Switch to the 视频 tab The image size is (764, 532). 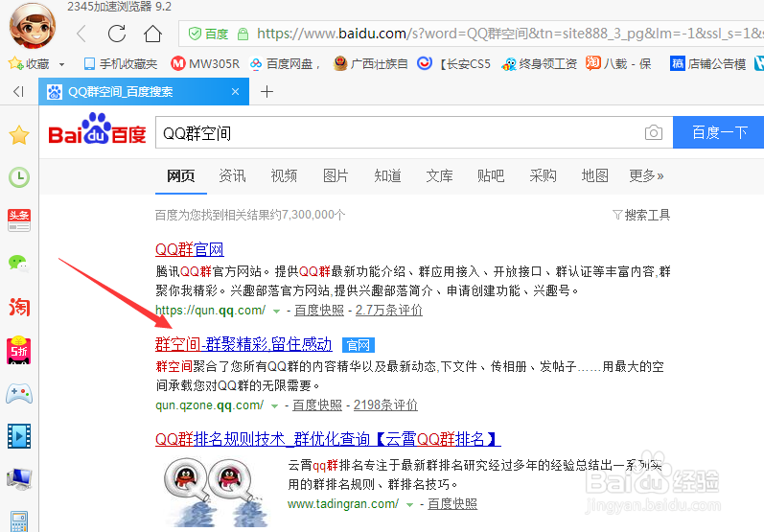pyautogui.click(x=284, y=175)
